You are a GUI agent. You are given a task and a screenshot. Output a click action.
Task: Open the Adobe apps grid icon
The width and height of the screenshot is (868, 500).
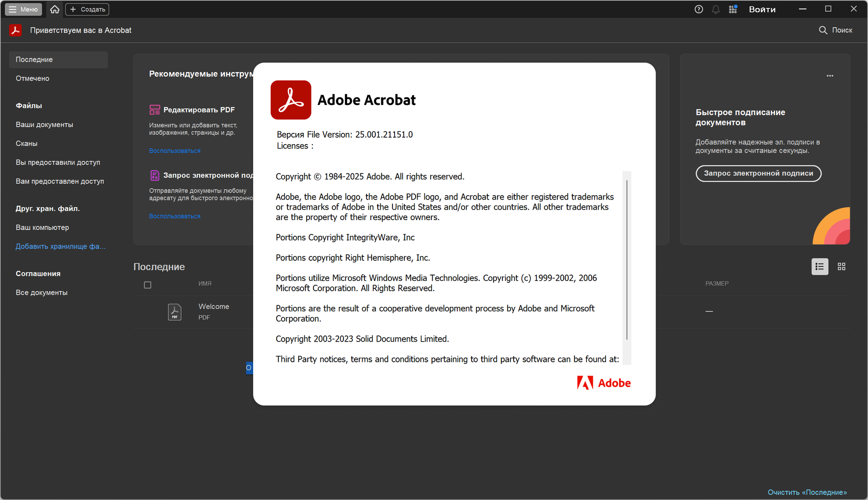[x=733, y=9]
